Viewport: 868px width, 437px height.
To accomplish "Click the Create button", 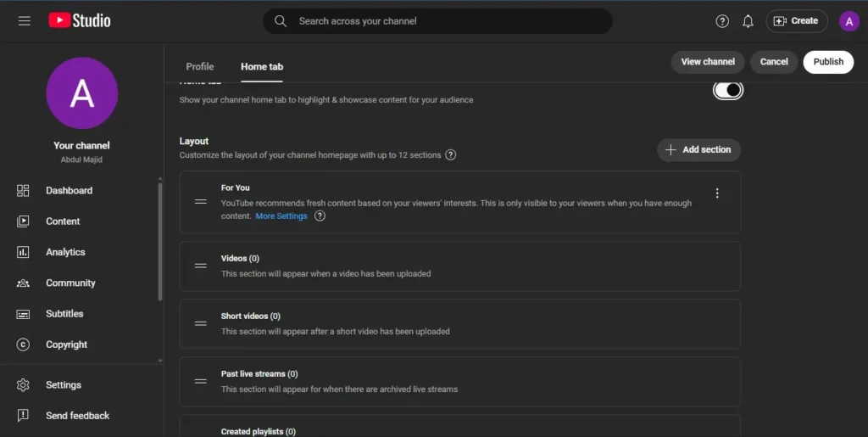I will coord(797,21).
